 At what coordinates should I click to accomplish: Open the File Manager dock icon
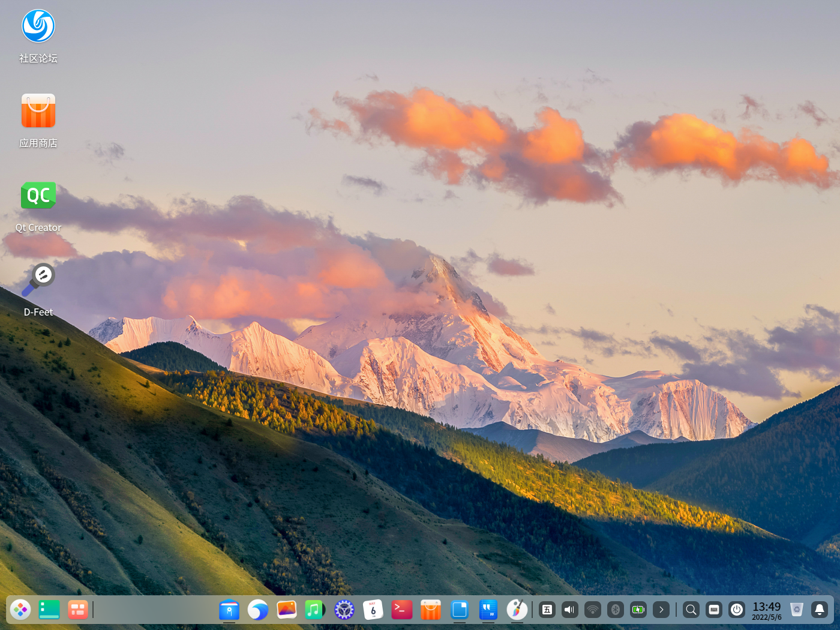click(x=230, y=610)
